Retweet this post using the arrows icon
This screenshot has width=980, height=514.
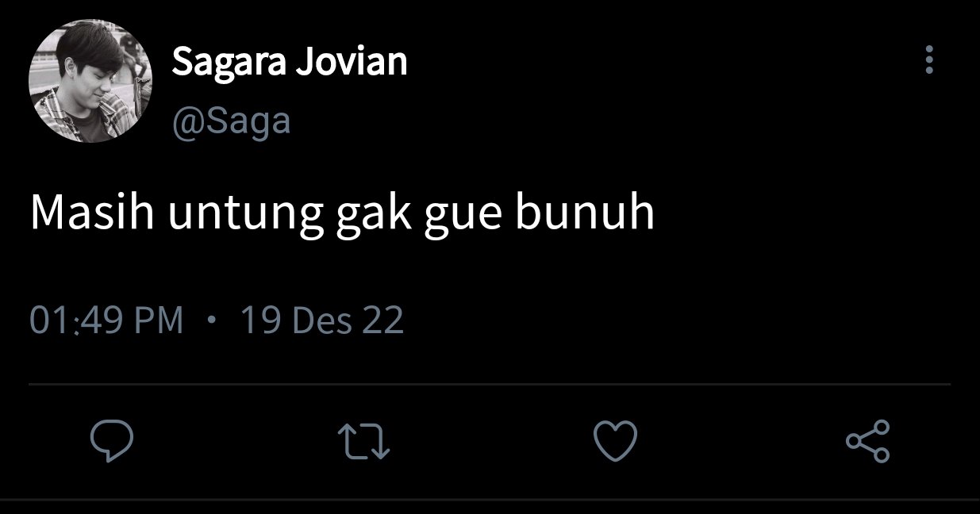(363, 441)
